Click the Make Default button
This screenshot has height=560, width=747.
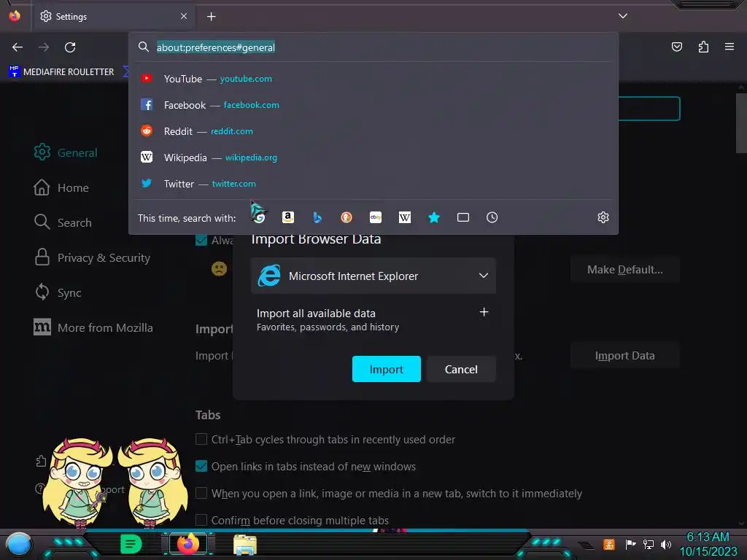625,270
